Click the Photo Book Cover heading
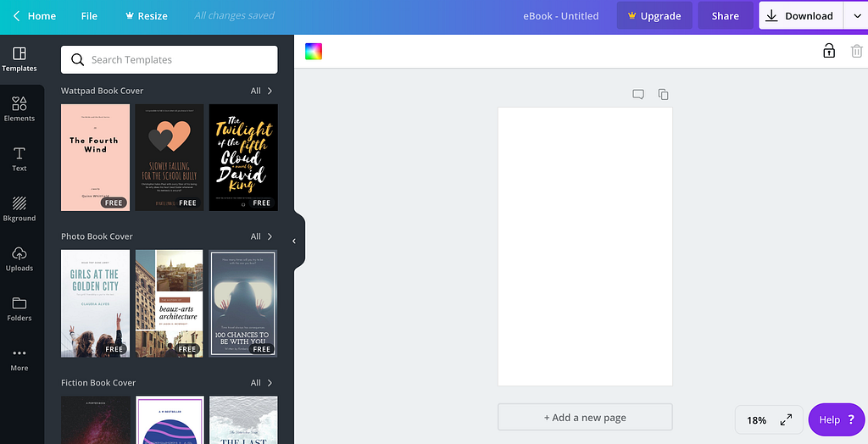The height and width of the screenshot is (444, 868). [97, 236]
